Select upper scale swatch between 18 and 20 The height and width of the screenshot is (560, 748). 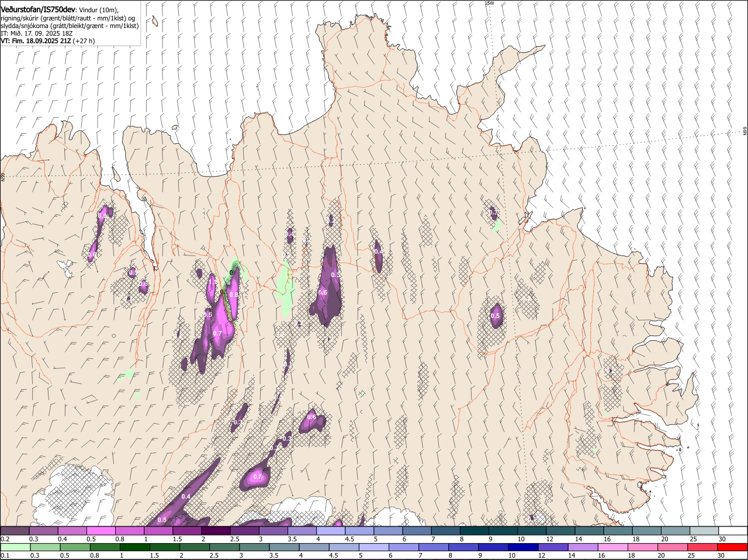tap(646, 530)
